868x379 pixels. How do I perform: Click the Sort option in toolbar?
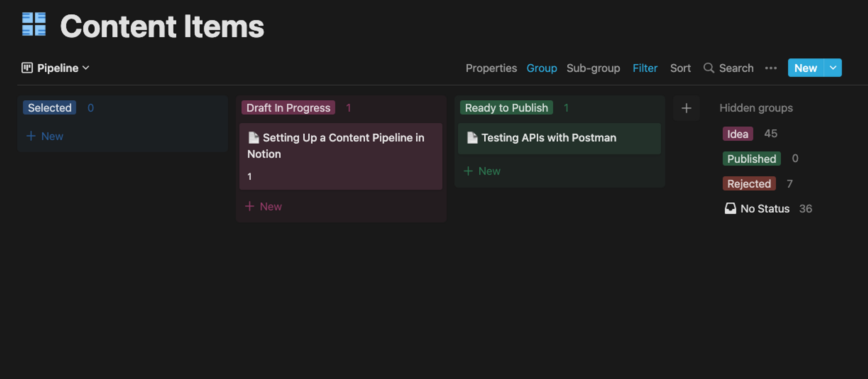coord(680,68)
